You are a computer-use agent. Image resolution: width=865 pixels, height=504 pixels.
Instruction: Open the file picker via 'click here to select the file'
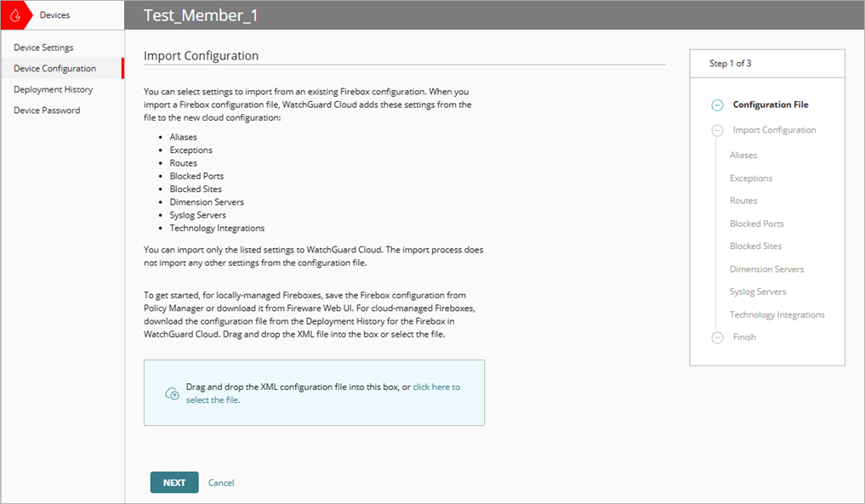(436, 386)
